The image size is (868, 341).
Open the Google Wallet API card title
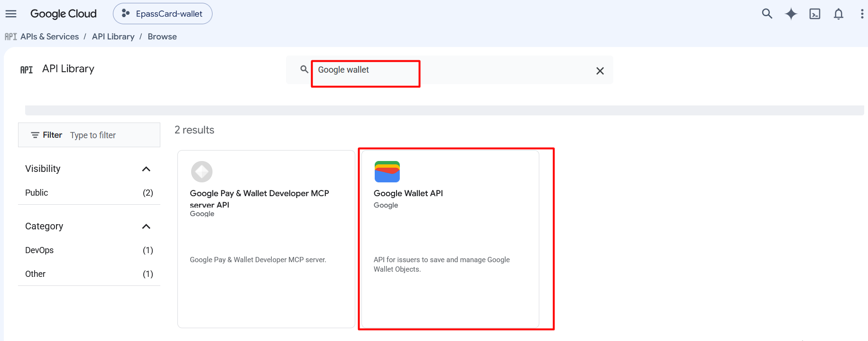coord(408,193)
